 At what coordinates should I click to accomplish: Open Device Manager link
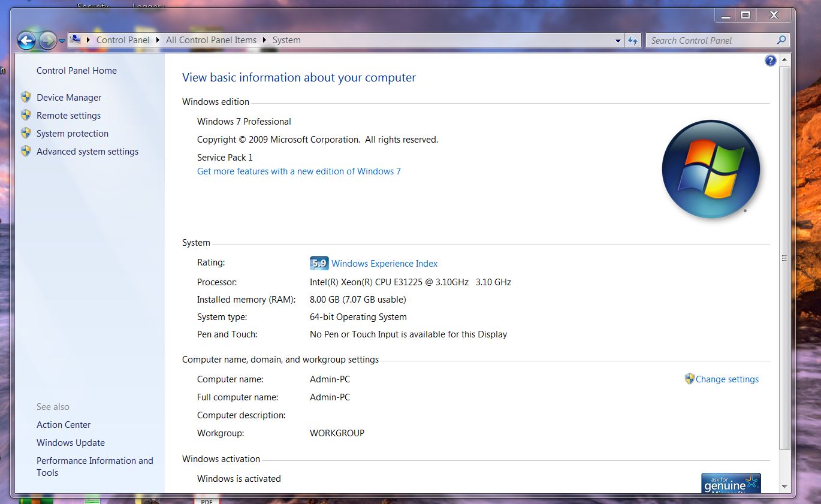pos(69,98)
